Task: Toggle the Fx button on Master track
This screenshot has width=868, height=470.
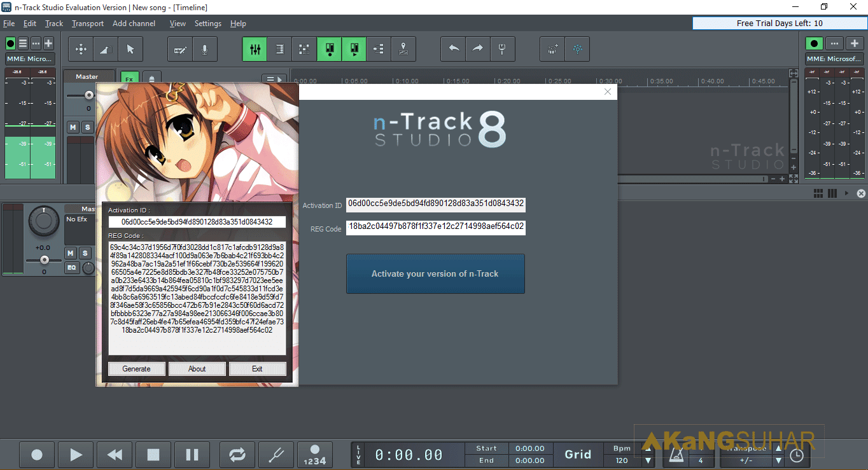Action: coord(129,79)
